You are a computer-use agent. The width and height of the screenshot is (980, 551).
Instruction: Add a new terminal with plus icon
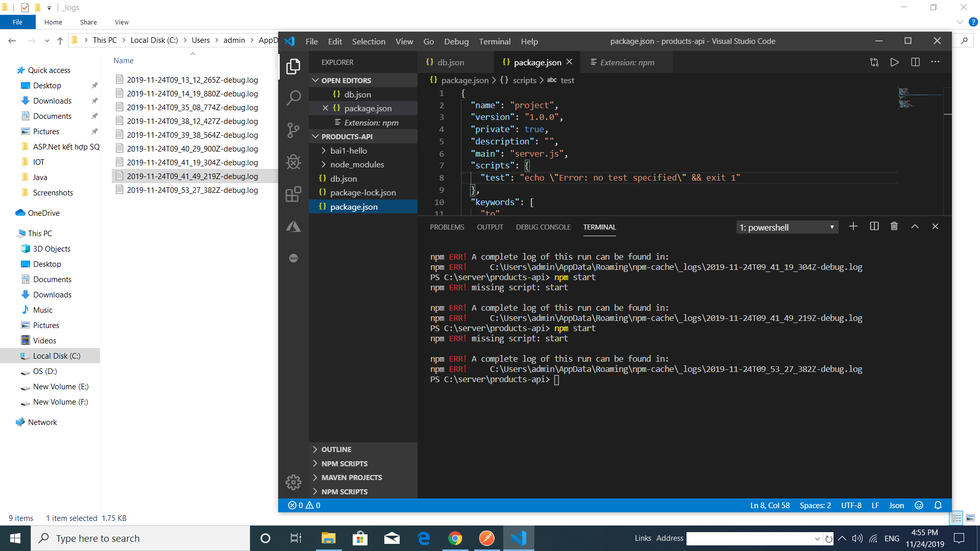pos(853,226)
